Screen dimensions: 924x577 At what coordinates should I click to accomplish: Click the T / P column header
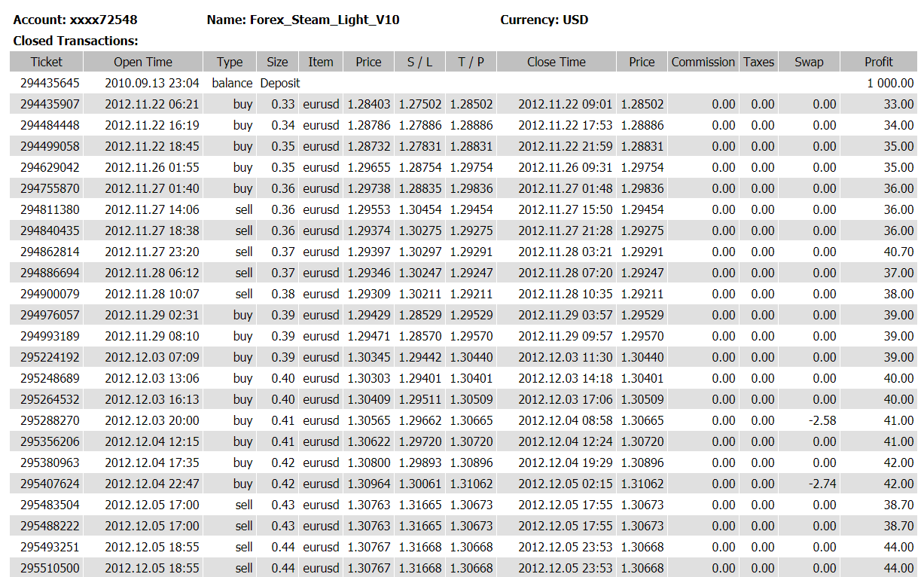point(471,62)
